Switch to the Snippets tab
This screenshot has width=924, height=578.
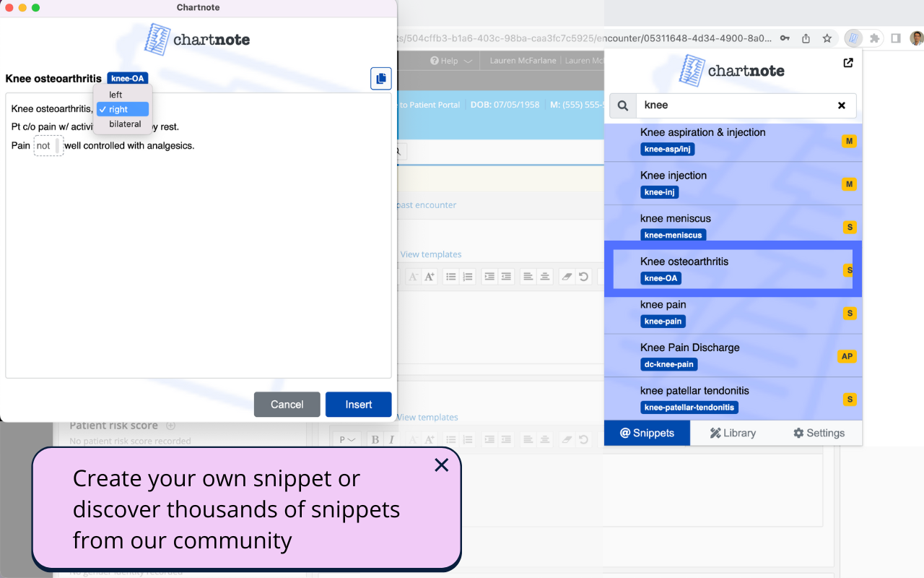647,433
